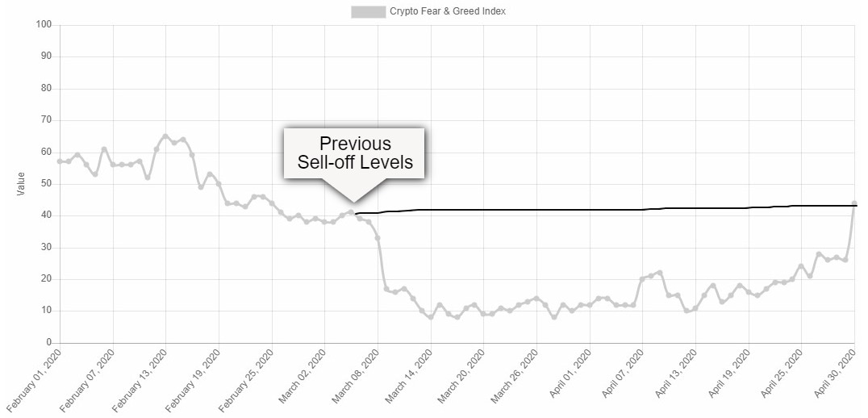Click the peak data point at February 13
The height and width of the screenshot is (418, 868).
(165, 136)
